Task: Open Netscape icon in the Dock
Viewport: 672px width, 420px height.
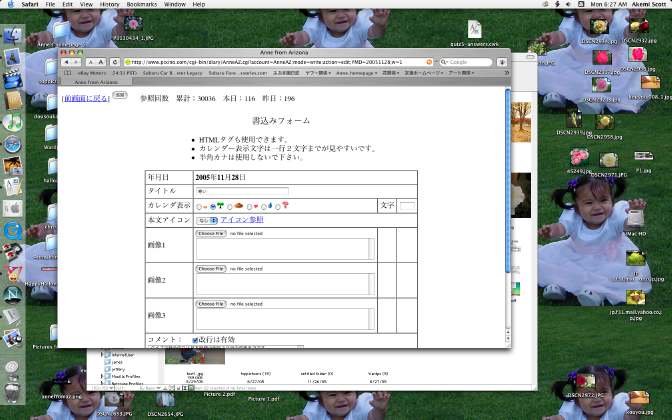Action: [12, 295]
